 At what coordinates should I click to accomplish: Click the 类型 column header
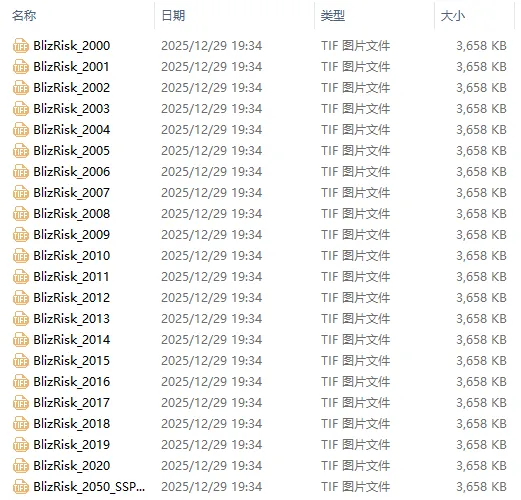pos(333,16)
